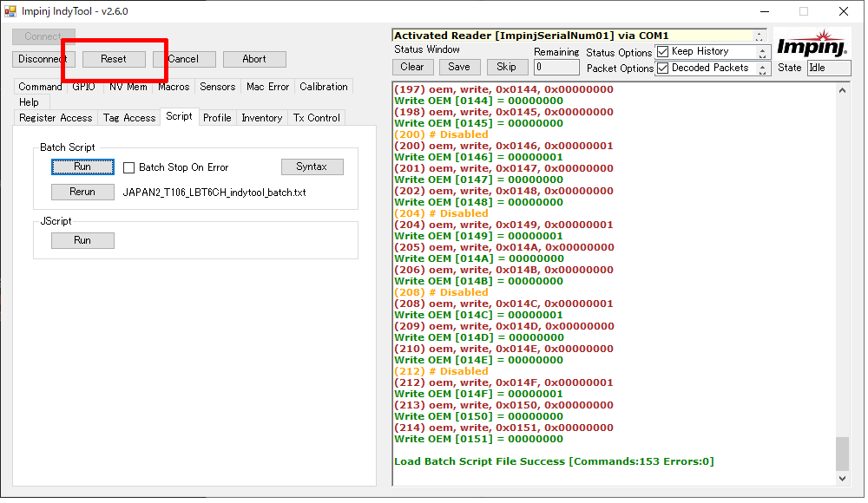The height and width of the screenshot is (503, 868).
Task: Click the Load Batch Script File Success line
Action: tap(554, 462)
